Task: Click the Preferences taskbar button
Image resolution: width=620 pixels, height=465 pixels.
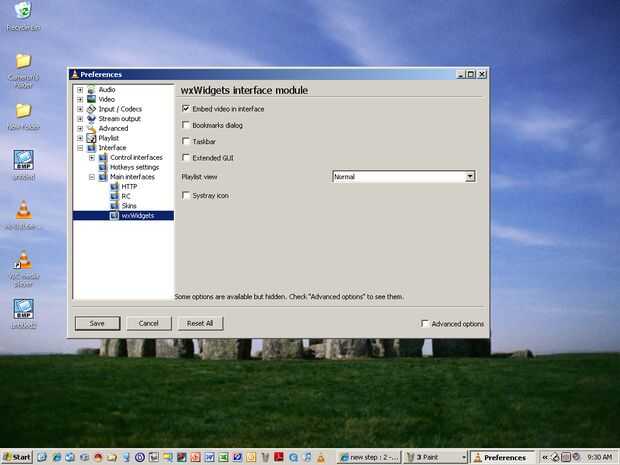Action: pos(502,457)
